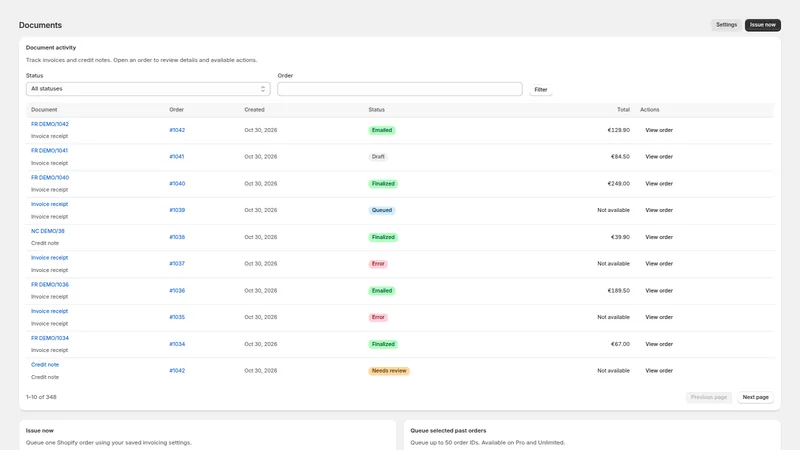View order for the Draft row

coord(659,157)
